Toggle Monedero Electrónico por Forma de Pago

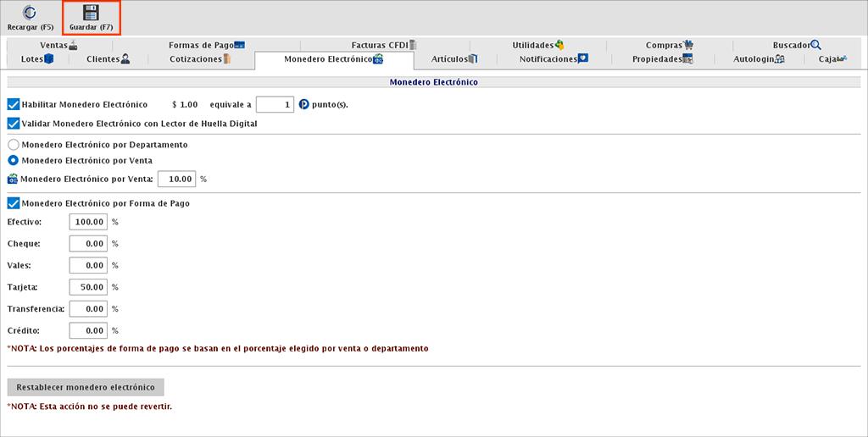point(13,203)
